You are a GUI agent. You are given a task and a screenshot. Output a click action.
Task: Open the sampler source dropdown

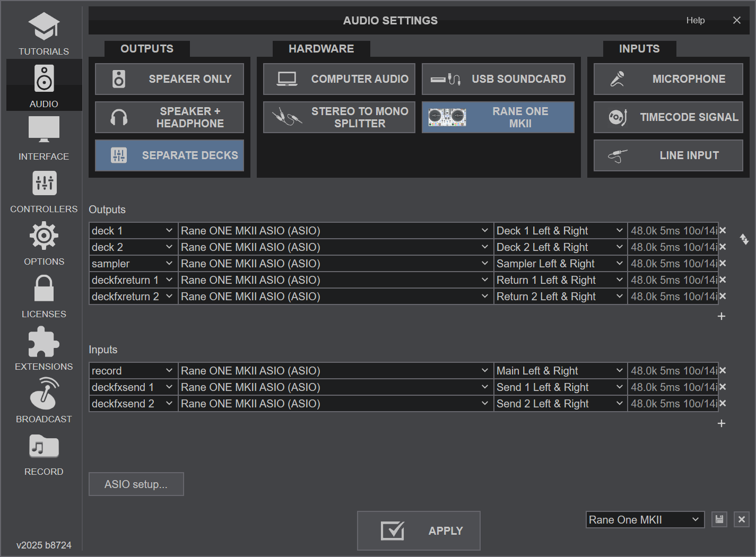pyautogui.click(x=133, y=264)
